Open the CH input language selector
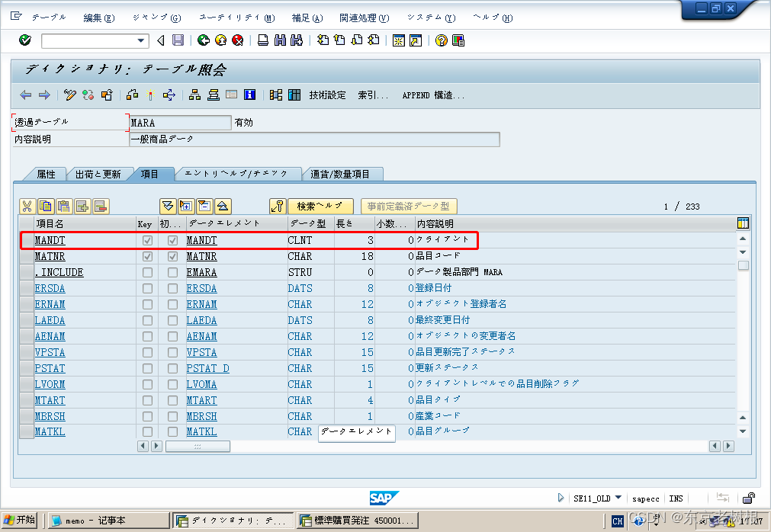Viewport: 771px width, 532px height. [616, 521]
